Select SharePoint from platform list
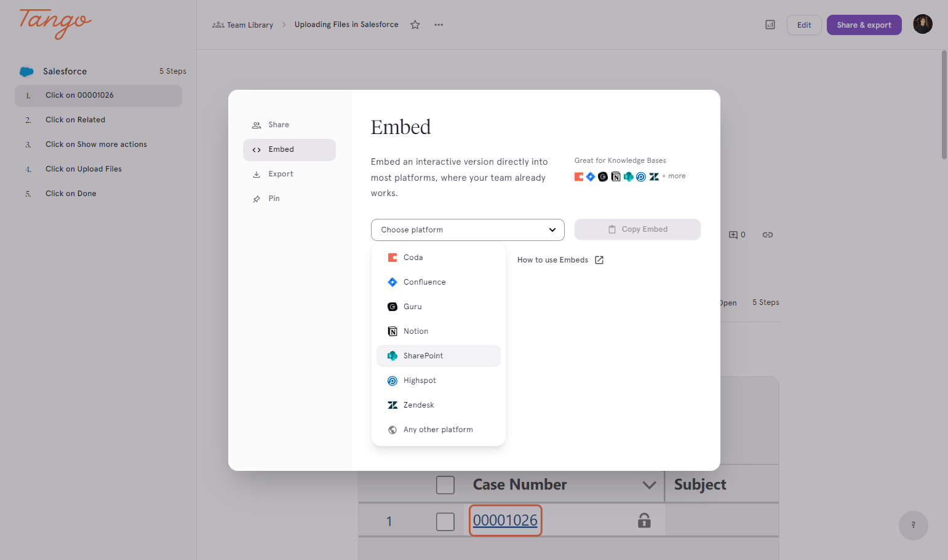This screenshot has width=948, height=560. [439, 356]
